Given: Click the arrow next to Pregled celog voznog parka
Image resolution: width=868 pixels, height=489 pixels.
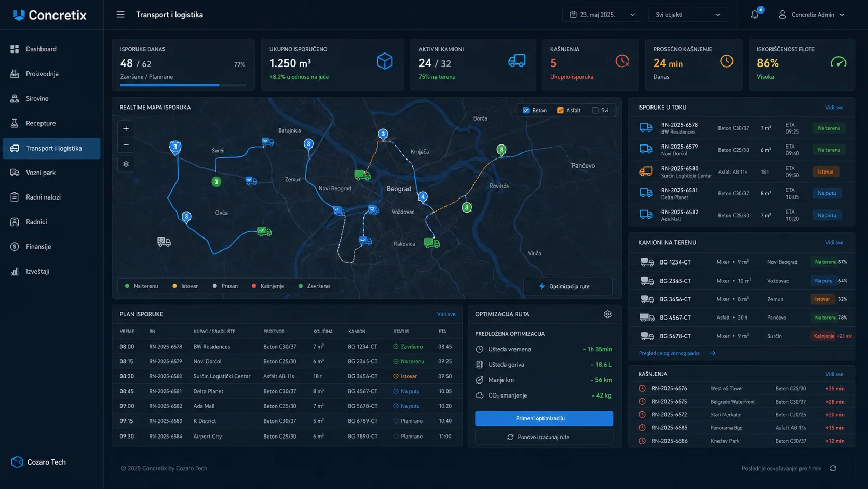Looking at the screenshot, I should 712,353.
